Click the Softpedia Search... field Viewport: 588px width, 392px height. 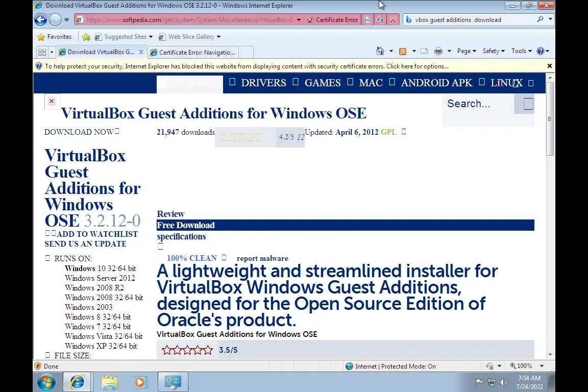click(478, 104)
